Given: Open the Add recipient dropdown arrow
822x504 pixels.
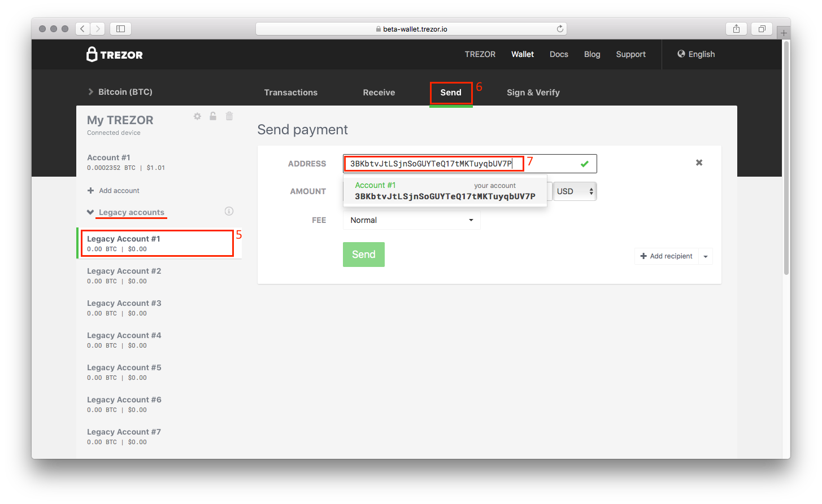Looking at the screenshot, I should click(706, 256).
